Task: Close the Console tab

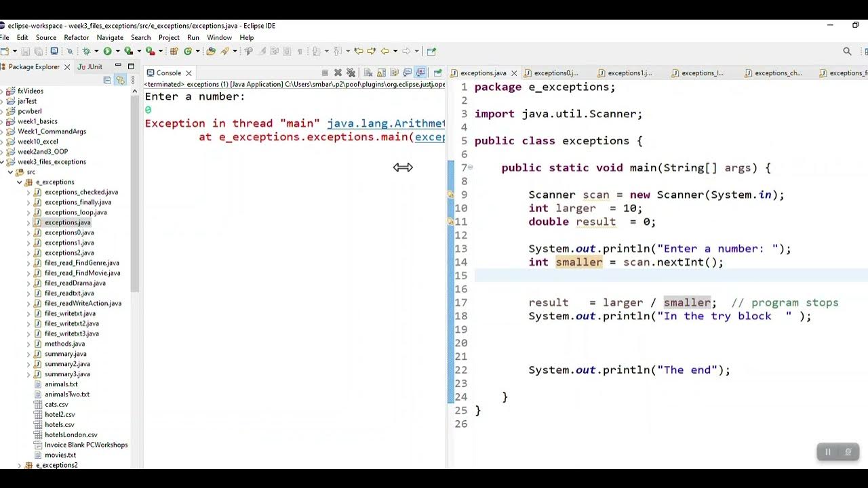Action: 189,73
